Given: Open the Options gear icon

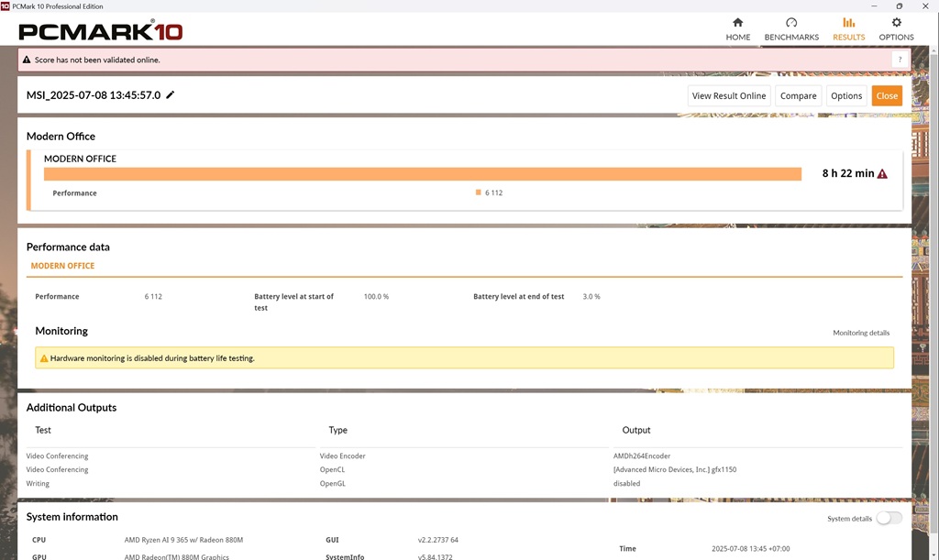Looking at the screenshot, I should click(x=896, y=23).
